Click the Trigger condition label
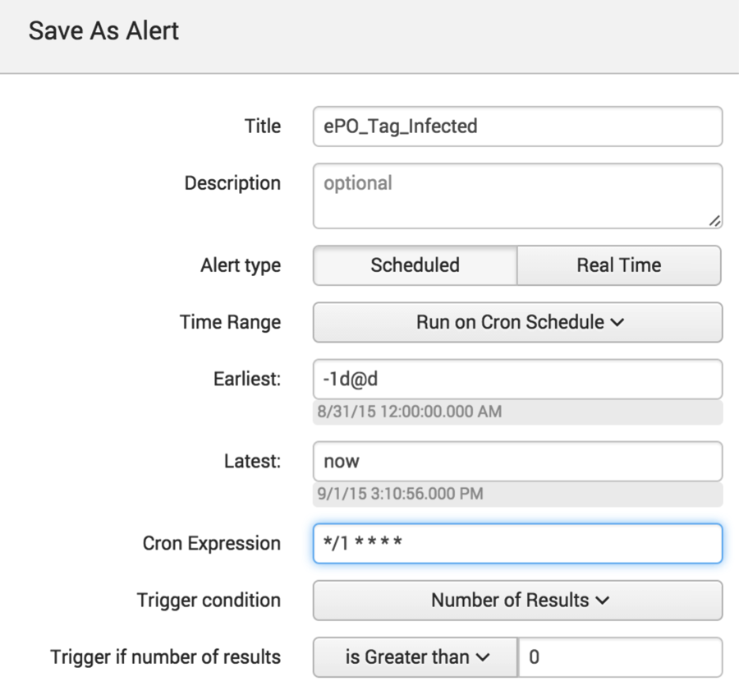 [x=209, y=601]
